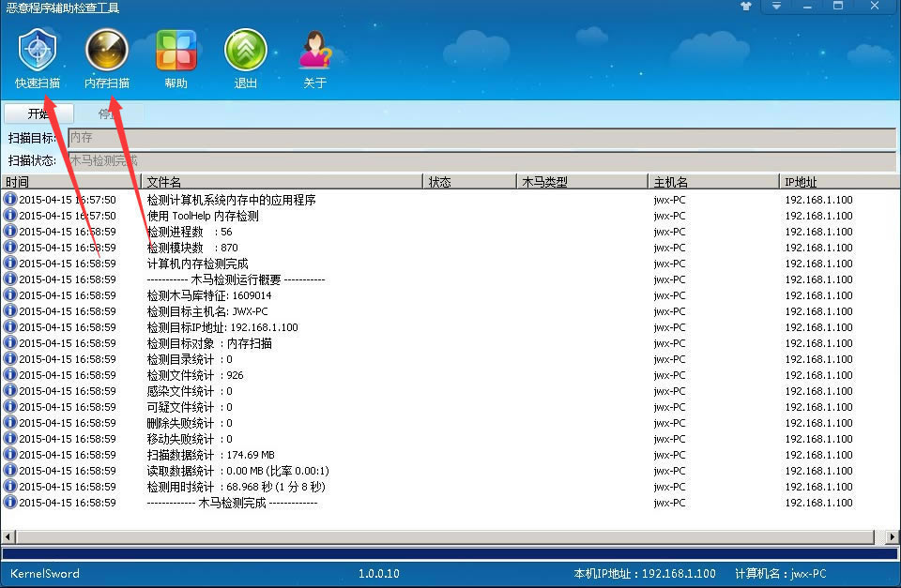Click the scan status (扫描状态) field
This screenshot has height=588, width=901.
[x=481, y=160]
